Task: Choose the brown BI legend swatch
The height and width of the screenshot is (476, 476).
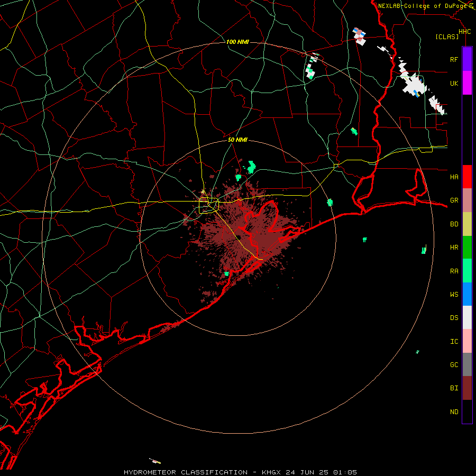Action: tap(467, 388)
